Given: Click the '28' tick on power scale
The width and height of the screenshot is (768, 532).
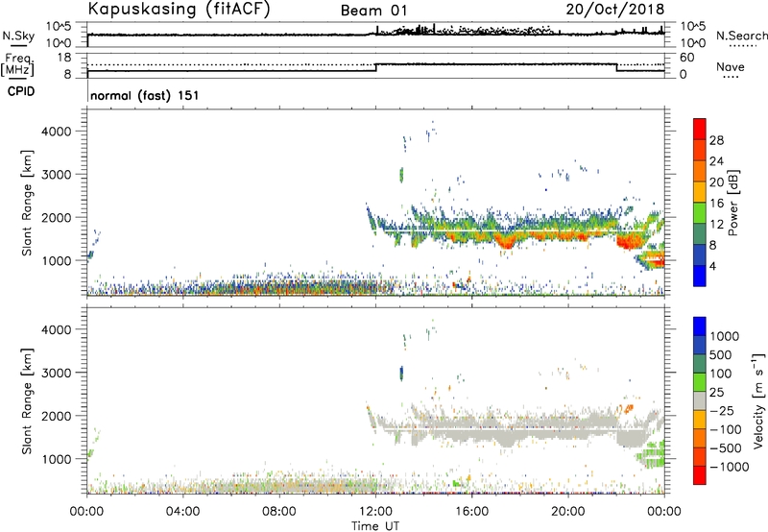Looking at the screenshot, I should (x=716, y=141).
